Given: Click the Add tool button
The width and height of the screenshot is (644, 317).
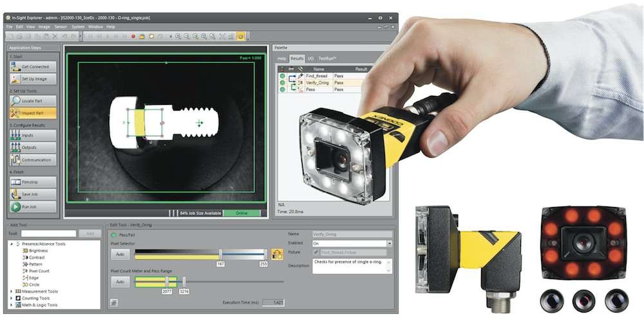Looking at the screenshot, I should click(x=90, y=233).
